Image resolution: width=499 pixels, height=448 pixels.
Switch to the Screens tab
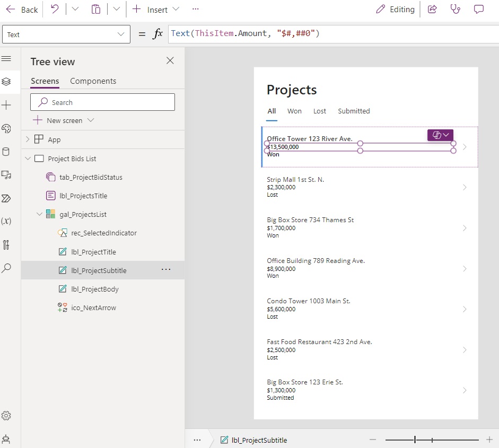click(45, 81)
